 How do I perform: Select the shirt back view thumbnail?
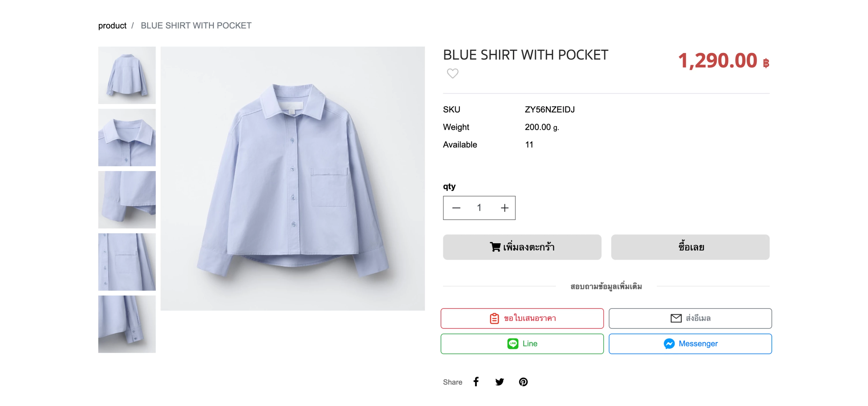click(127, 75)
